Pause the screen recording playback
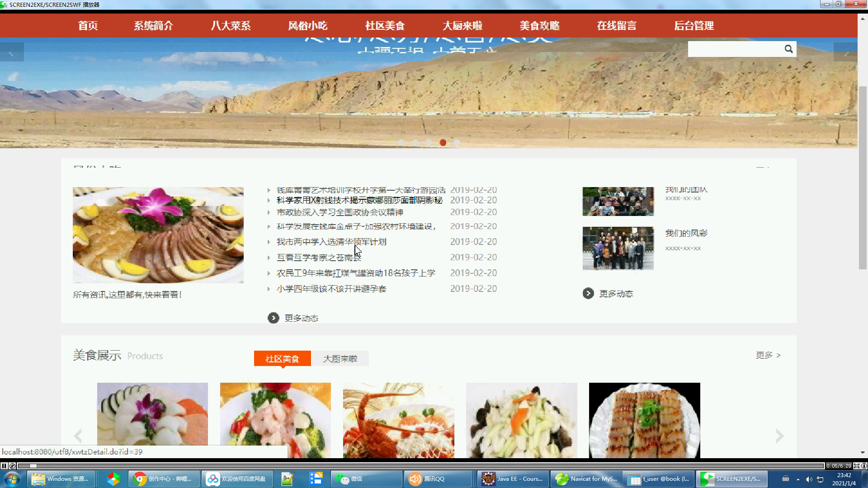The width and height of the screenshot is (868, 488). click(x=4, y=466)
